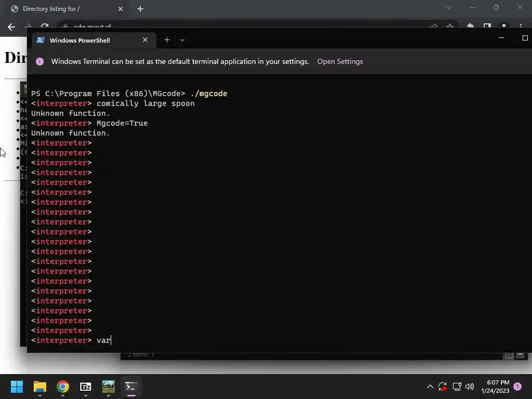The width and height of the screenshot is (532, 399).
Task: Minimize the Windows Terminal window
Action: [501, 38]
